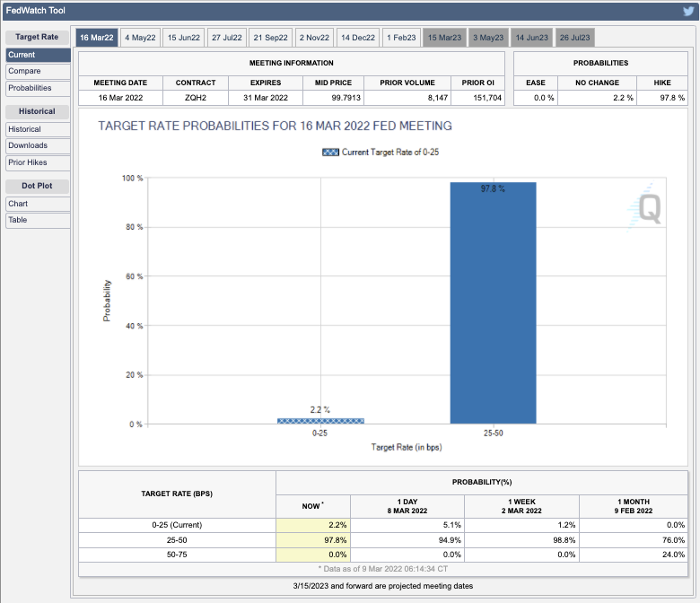Viewport: 700px width, 603px height.
Task: Click the NO CHANGE 2.2 % cell
Action: [598, 98]
